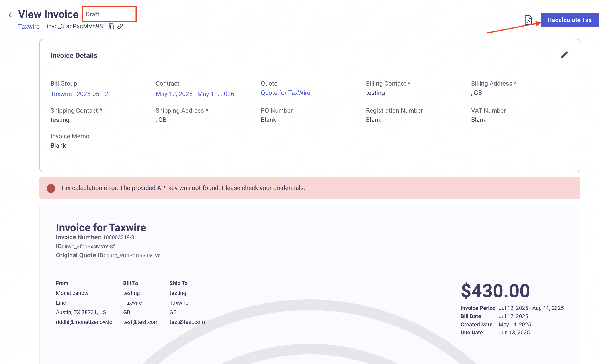
Task: Click the invoice ID invc_3facPxcMVn9Sf text
Action: pos(76,26)
